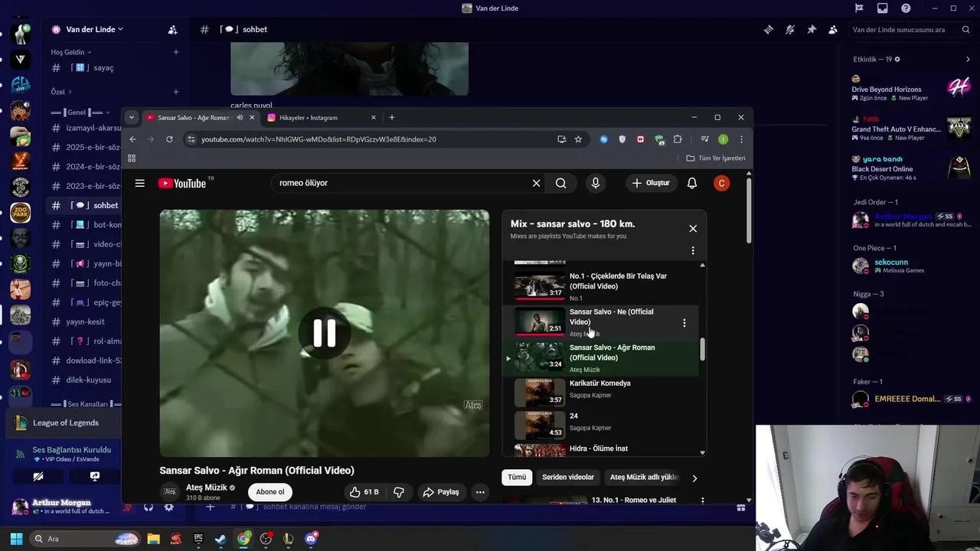This screenshot has height=551, width=980.
Task: Open Chrome apps grid shortcut
Action: pos(132,158)
